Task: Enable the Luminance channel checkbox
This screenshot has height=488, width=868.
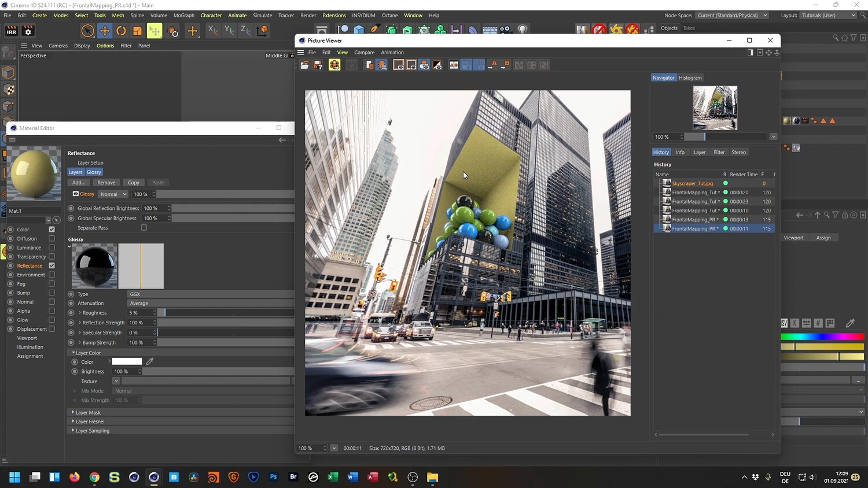Action: click(52, 247)
